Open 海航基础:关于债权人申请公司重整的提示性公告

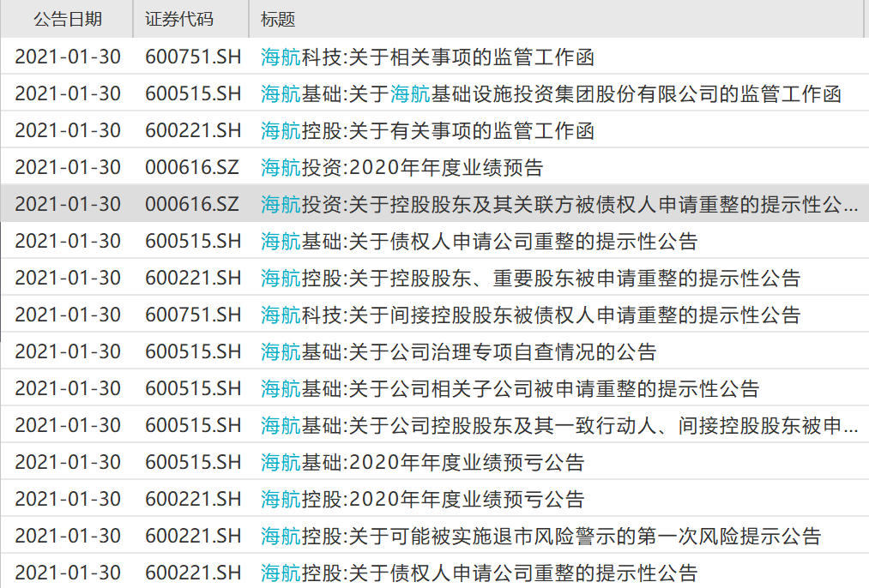point(479,241)
